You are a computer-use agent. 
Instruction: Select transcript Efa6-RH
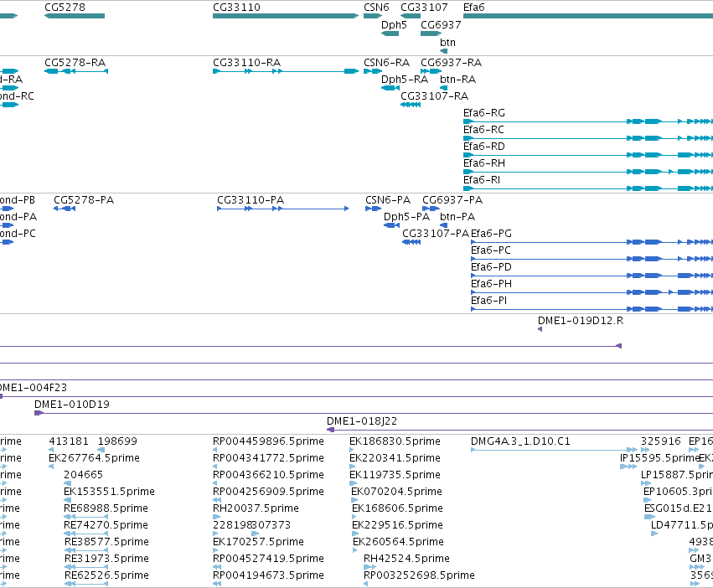coord(588,172)
